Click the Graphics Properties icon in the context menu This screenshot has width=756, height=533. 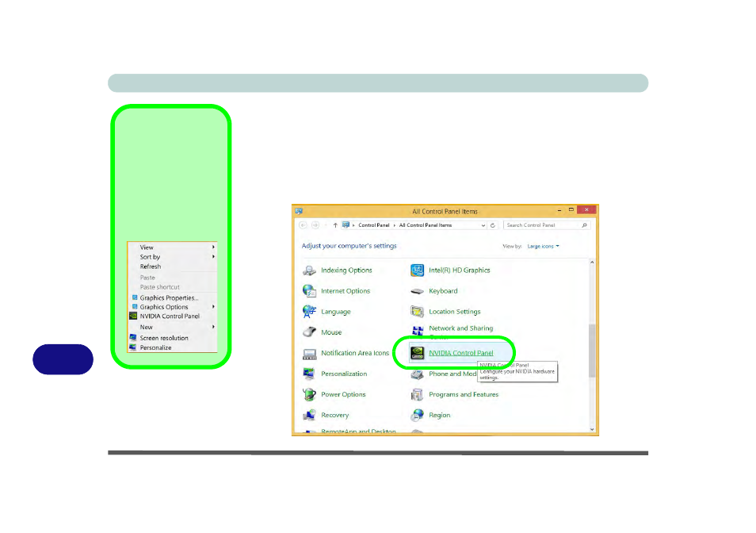pyautogui.click(x=135, y=297)
